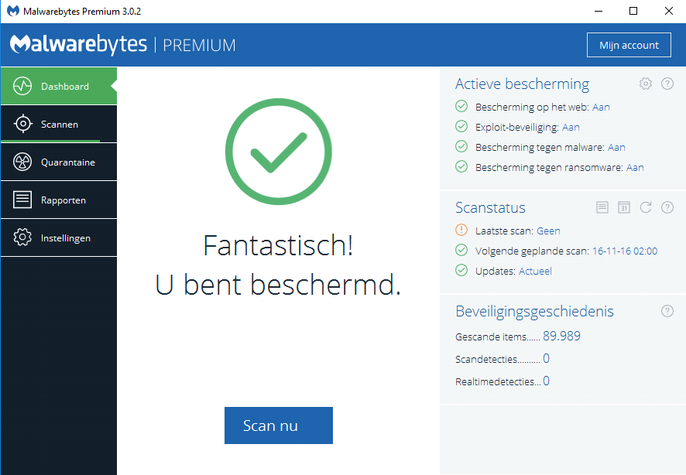Switch to the Scannen section
Viewport: 686px width, 475px height.
(x=58, y=124)
